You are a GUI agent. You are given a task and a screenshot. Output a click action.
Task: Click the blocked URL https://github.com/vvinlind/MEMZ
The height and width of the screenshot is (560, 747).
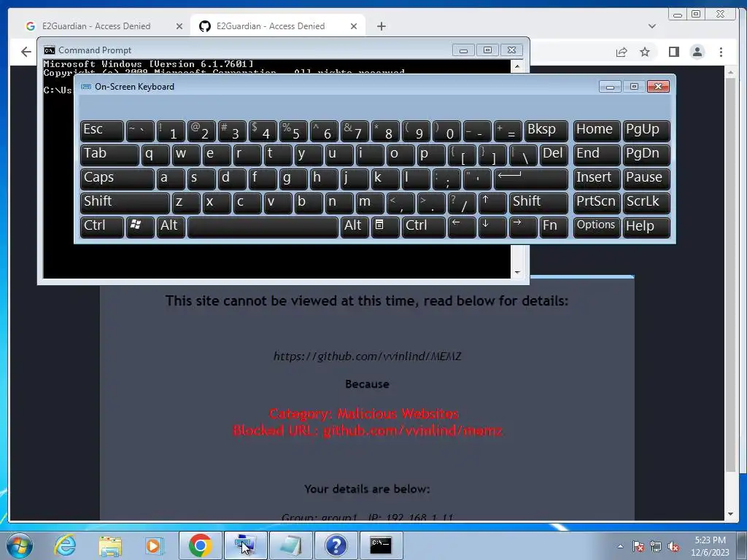[x=368, y=356]
